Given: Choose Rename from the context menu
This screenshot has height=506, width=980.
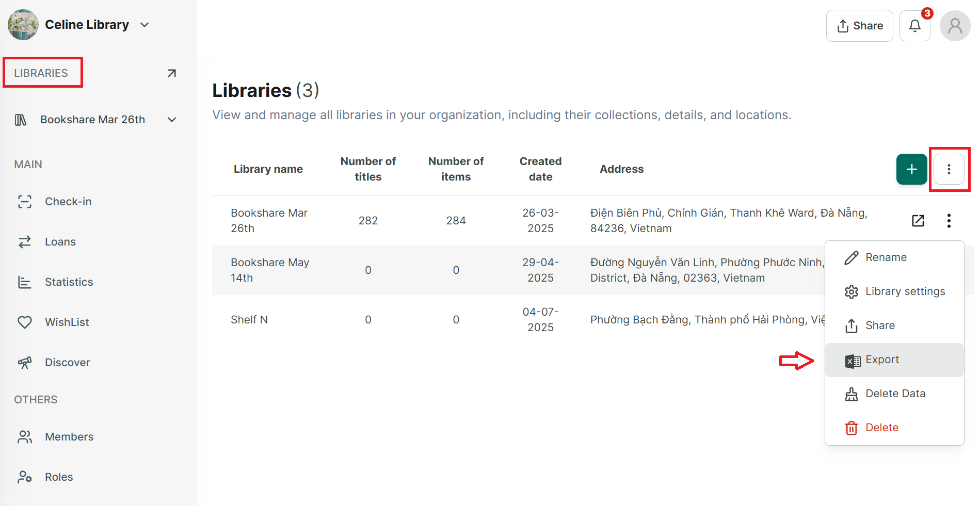Looking at the screenshot, I should (x=894, y=257).
